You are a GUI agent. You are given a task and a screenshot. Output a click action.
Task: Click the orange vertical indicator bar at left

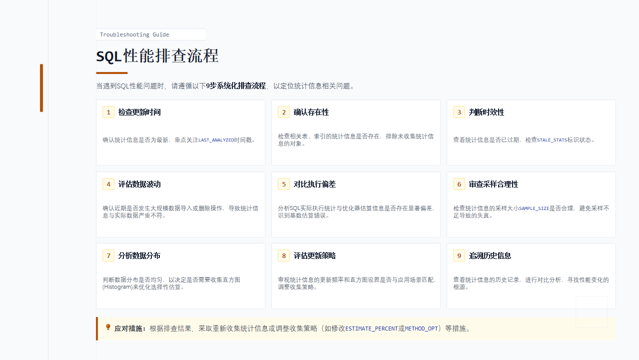(x=41, y=88)
